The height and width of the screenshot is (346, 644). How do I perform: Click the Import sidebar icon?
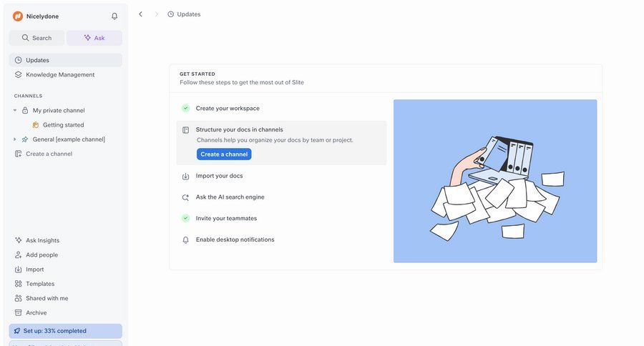[x=19, y=270]
